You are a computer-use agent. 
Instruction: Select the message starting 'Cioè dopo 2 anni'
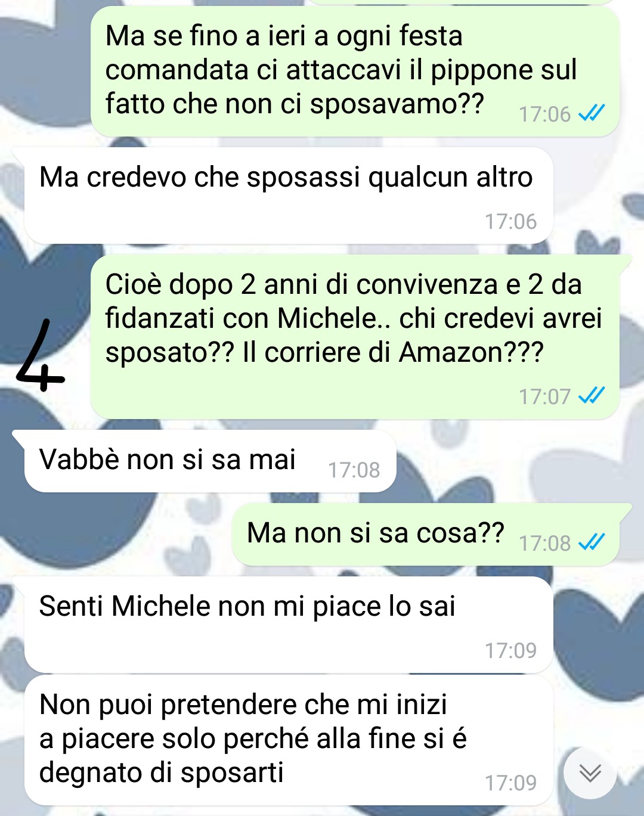click(355, 337)
